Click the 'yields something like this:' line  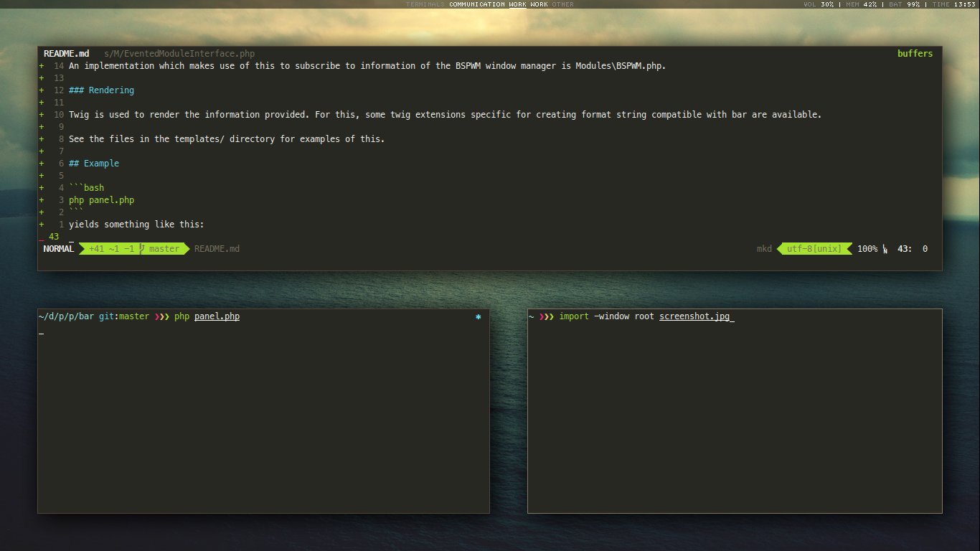point(136,225)
